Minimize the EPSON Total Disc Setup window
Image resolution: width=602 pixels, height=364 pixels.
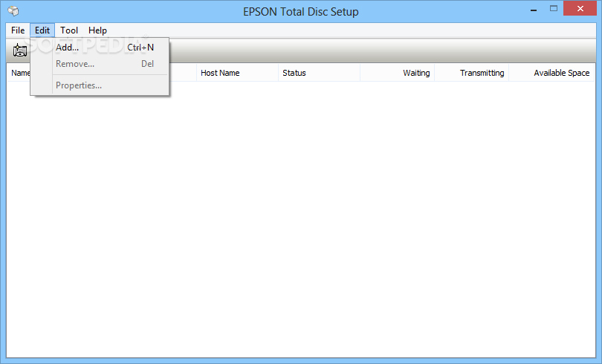534,10
